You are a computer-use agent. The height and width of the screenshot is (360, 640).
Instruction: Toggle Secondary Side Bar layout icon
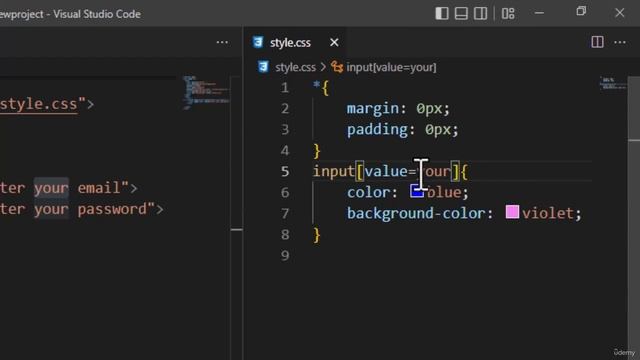tap(480, 13)
